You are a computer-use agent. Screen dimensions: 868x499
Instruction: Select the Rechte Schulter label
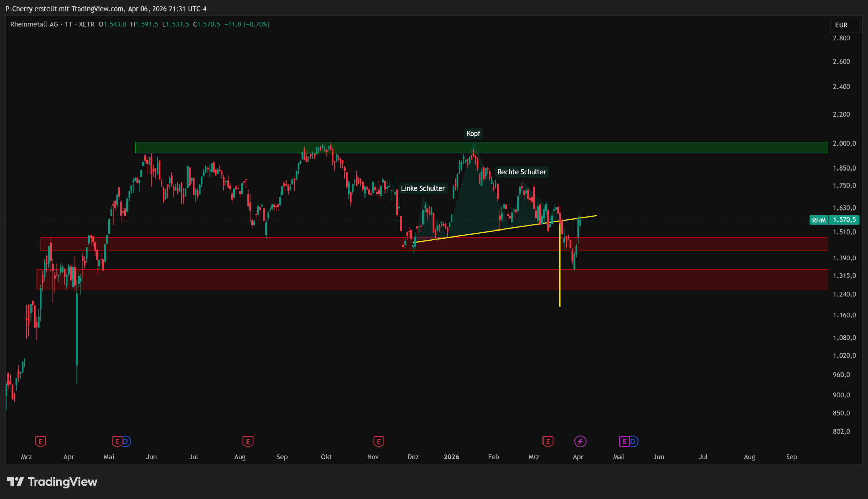[521, 172]
